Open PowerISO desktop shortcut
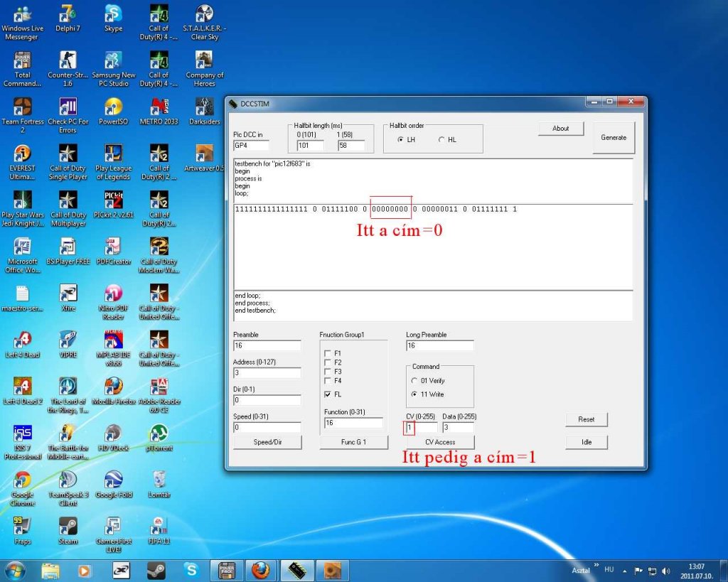This screenshot has height=582, width=728. [113, 112]
